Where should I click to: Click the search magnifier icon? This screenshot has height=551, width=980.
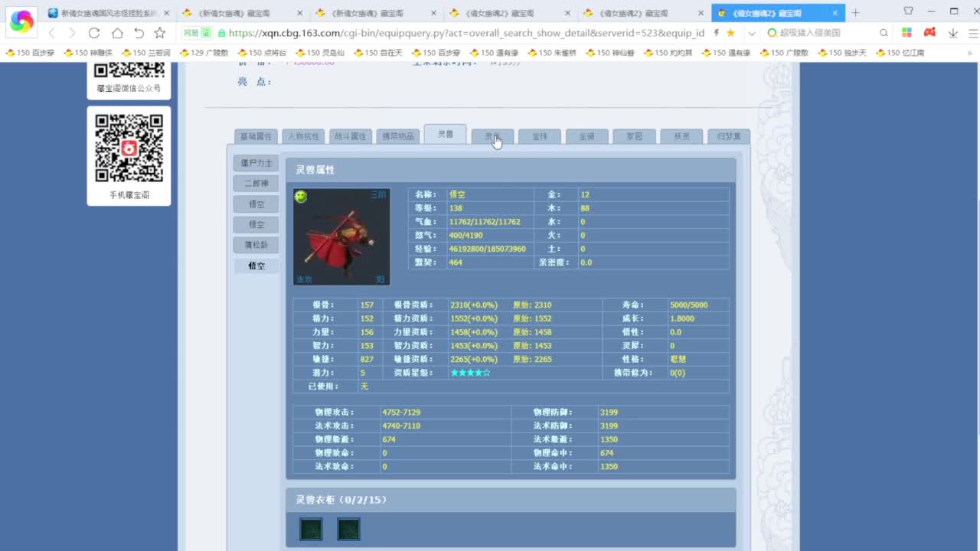(884, 33)
